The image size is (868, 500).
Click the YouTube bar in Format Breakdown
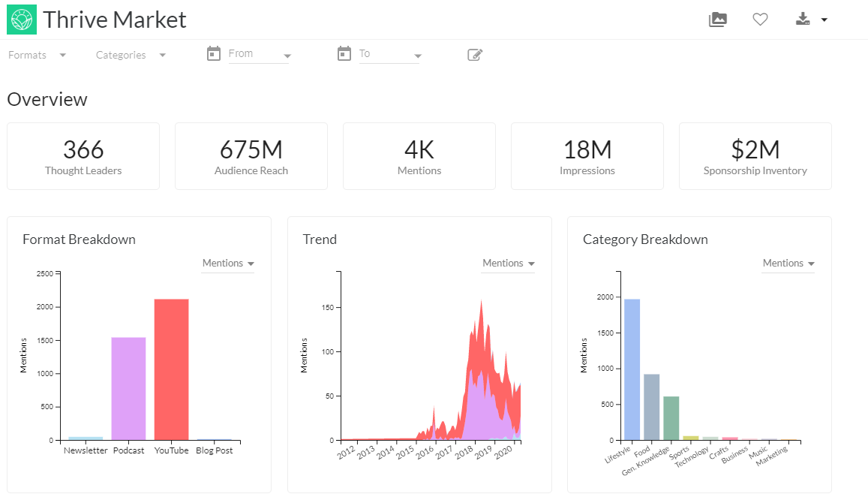172,369
